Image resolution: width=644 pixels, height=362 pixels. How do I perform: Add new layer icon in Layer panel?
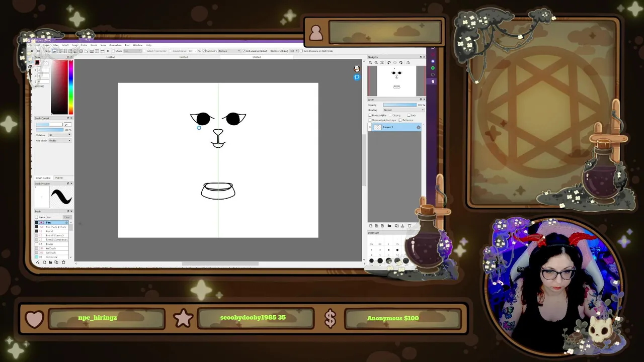pos(371,226)
